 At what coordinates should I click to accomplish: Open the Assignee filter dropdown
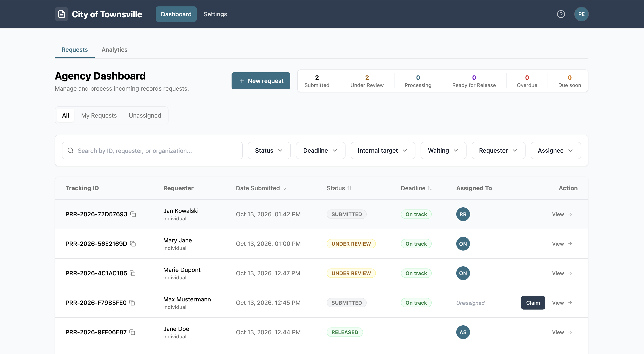555,150
